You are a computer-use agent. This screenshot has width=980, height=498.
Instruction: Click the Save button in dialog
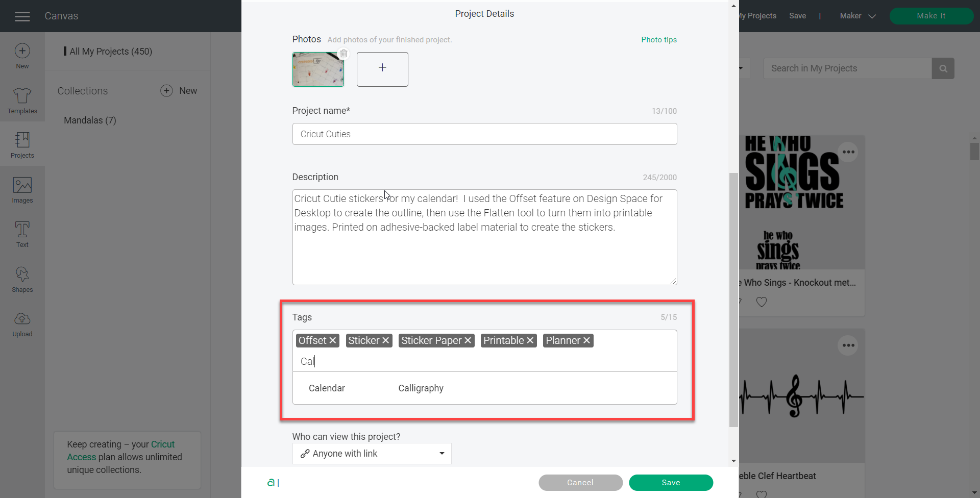(x=671, y=483)
